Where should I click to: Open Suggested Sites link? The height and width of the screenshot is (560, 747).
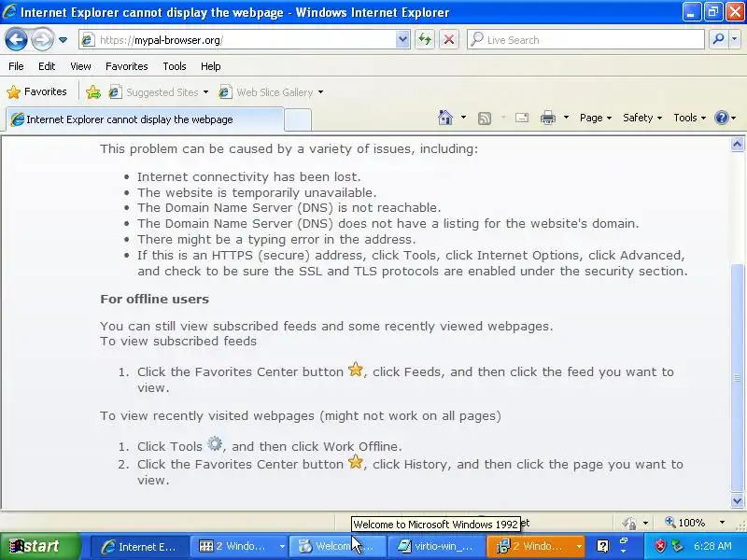click(154, 91)
